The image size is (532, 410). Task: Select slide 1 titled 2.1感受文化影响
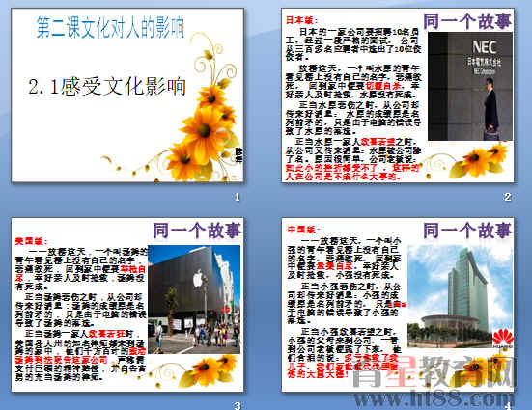click(127, 96)
